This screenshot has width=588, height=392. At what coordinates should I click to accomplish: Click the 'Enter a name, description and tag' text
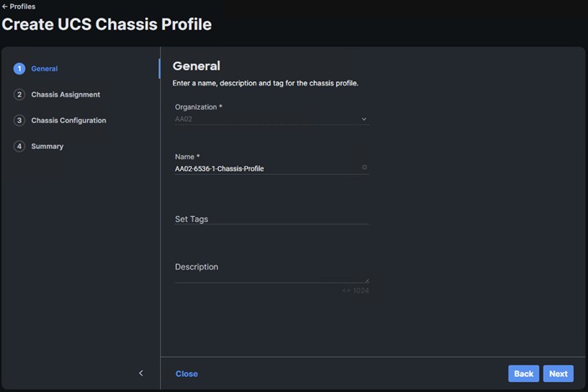(x=266, y=83)
